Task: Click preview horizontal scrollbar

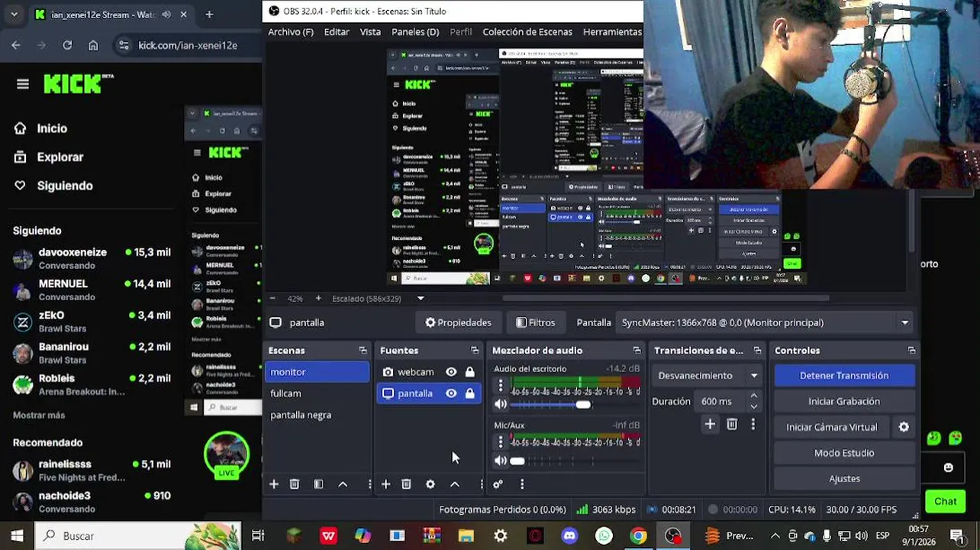Action: click(x=666, y=299)
